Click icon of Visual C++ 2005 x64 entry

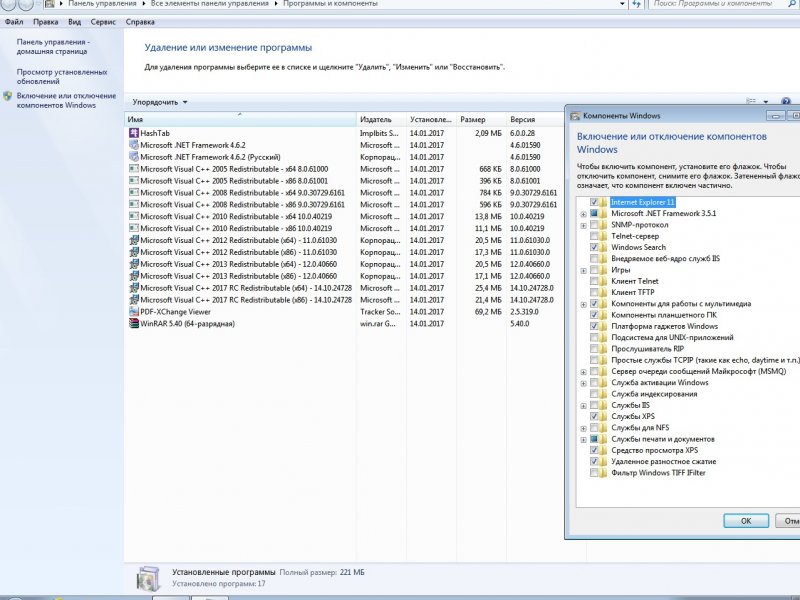point(134,169)
